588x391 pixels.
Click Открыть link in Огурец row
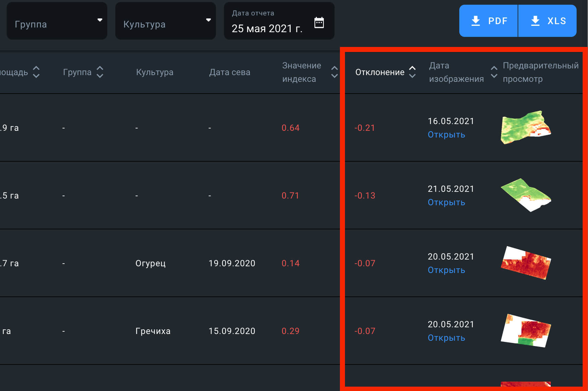(446, 270)
